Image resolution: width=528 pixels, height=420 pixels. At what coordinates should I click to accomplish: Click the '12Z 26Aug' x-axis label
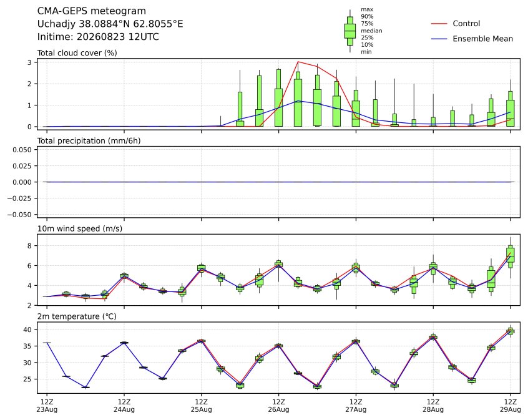[x=278, y=406]
